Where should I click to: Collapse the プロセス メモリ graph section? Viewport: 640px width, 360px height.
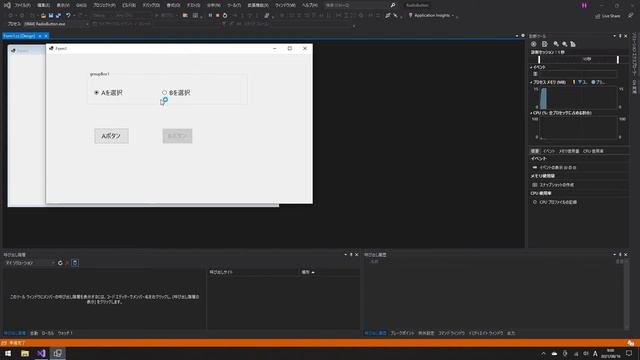531,82
